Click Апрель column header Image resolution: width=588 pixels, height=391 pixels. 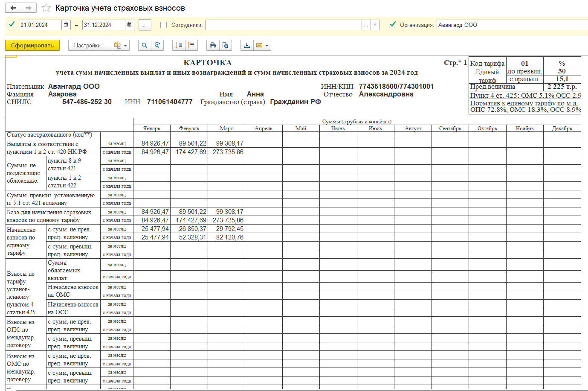(x=264, y=128)
